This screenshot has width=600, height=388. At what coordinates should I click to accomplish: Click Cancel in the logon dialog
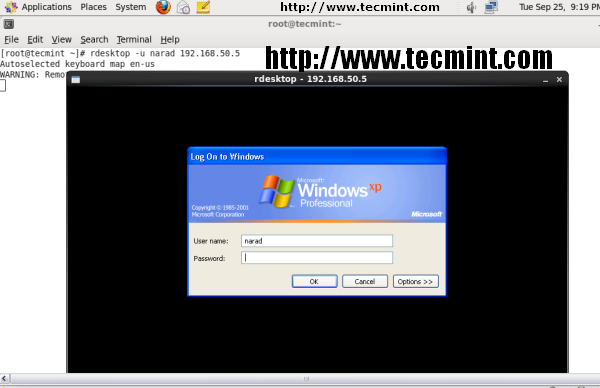click(x=365, y=281)
